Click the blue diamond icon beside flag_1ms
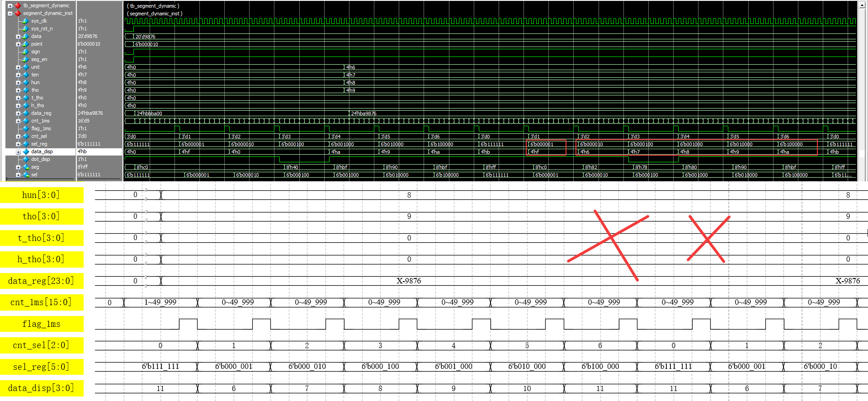Screen dimensions: 868x401 tap(26, 128)
